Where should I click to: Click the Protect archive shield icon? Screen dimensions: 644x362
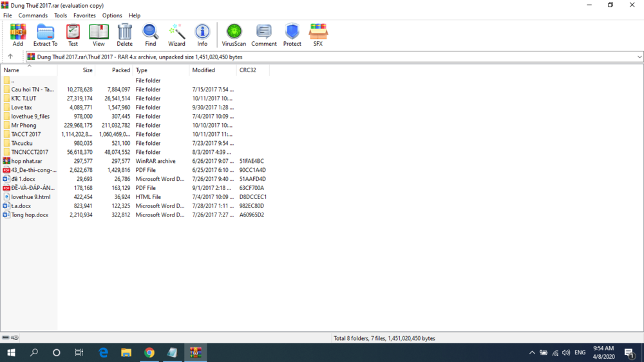(x=292, y=35)
